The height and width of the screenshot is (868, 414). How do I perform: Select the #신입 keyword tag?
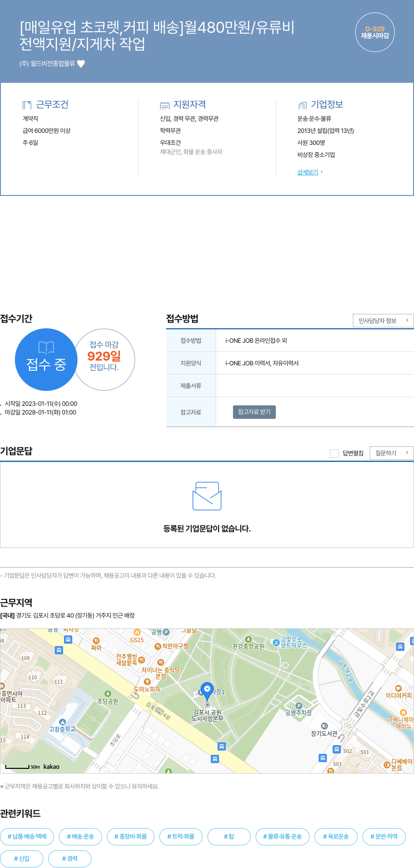22,859
